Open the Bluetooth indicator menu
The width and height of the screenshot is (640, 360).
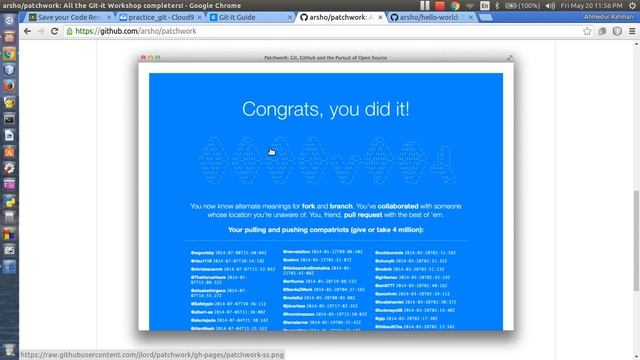click(497, 6)
